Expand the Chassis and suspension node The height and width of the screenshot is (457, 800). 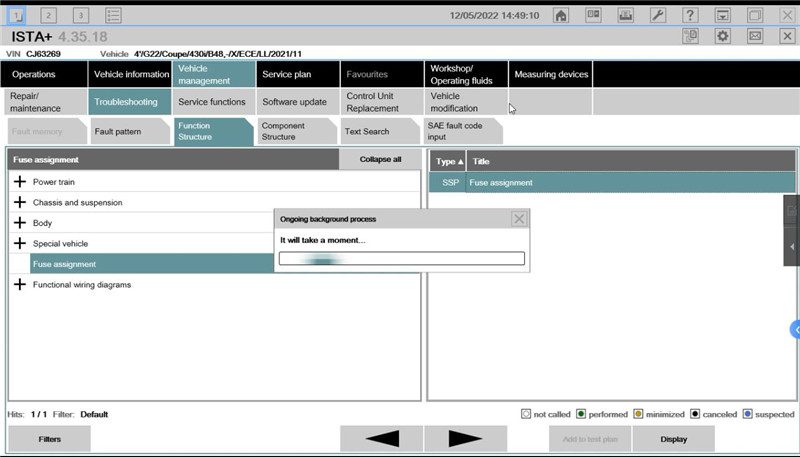pyautogui.click(x=20, y=202)
